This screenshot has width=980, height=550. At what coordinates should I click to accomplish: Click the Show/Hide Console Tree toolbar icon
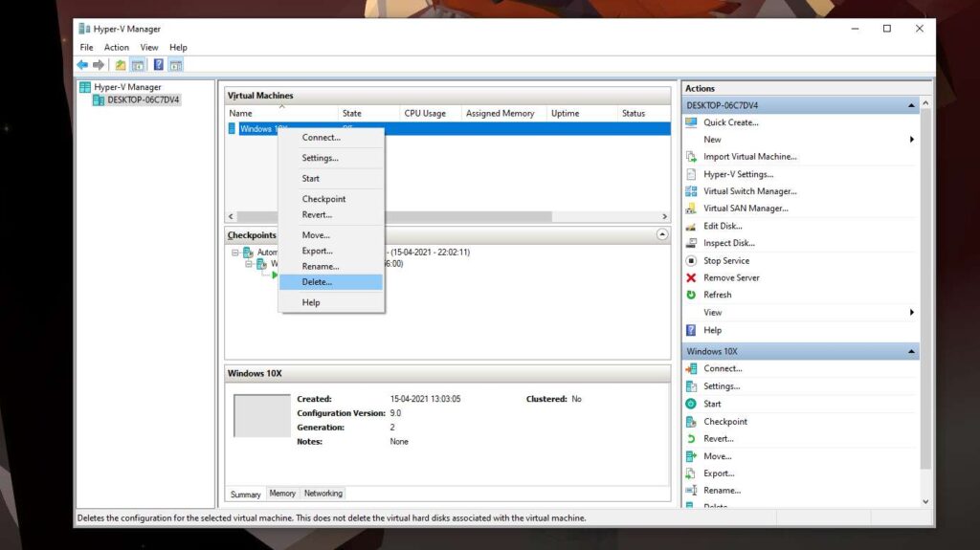pos(138,64)
